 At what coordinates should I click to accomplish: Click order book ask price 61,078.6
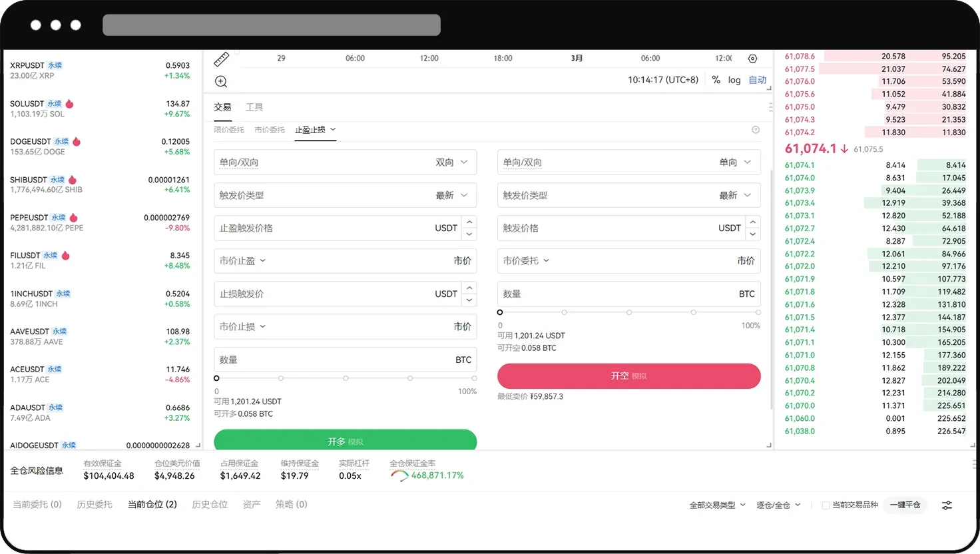point(800,57)
